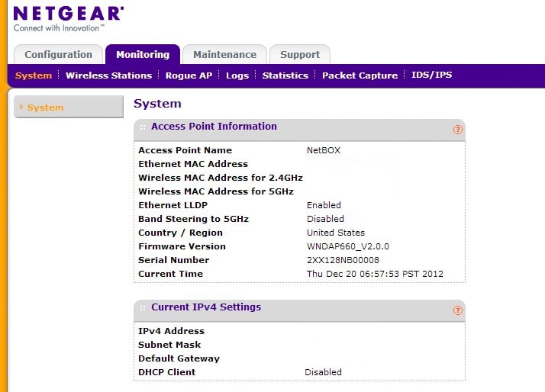Open the Statistics submenu page

pos(285,76)
